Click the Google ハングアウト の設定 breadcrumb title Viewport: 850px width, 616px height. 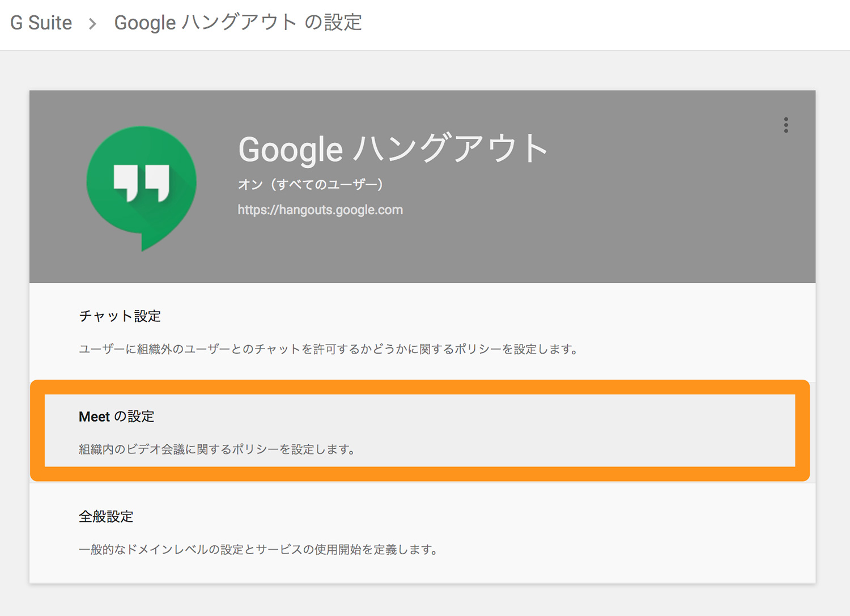tap(238, 23)
